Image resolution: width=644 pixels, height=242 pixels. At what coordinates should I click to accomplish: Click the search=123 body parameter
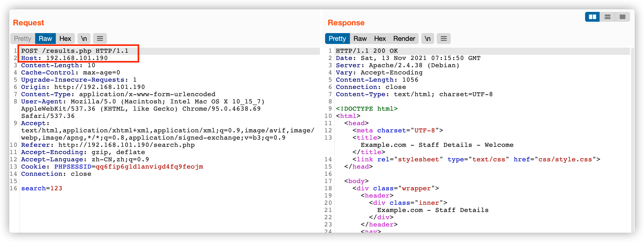click(x=42, y=188)
